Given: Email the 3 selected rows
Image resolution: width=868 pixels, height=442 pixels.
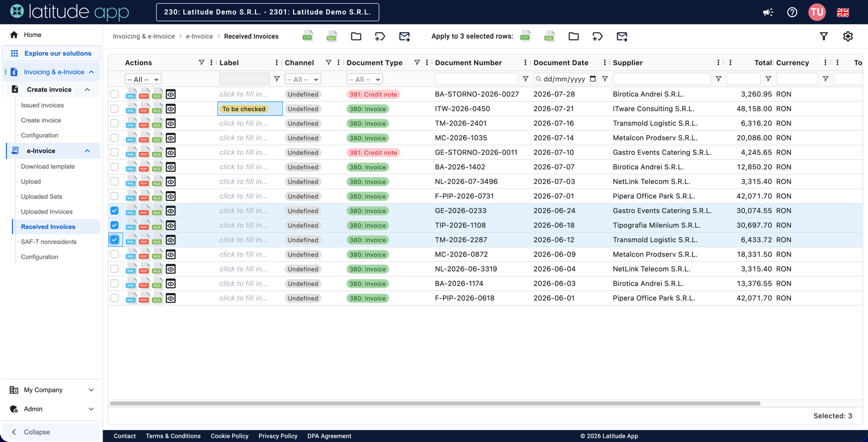Looking at the screenshot, I should coord(622,36).
